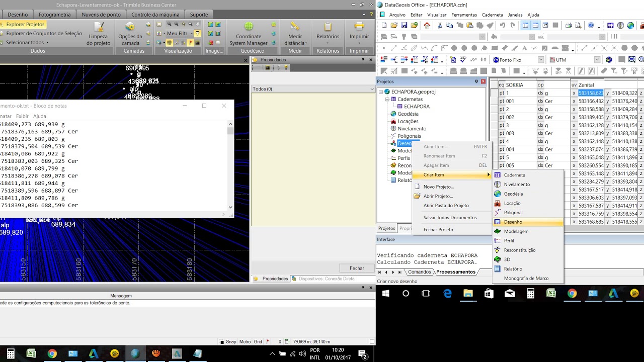Click the Relatórios clipboard icon in Trimble
This screenshot has width=644, height=362.
tap(328, 27)
